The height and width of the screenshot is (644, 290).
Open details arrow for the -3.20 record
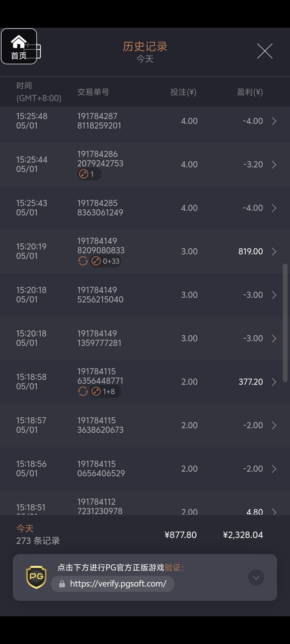coord(274,164)
